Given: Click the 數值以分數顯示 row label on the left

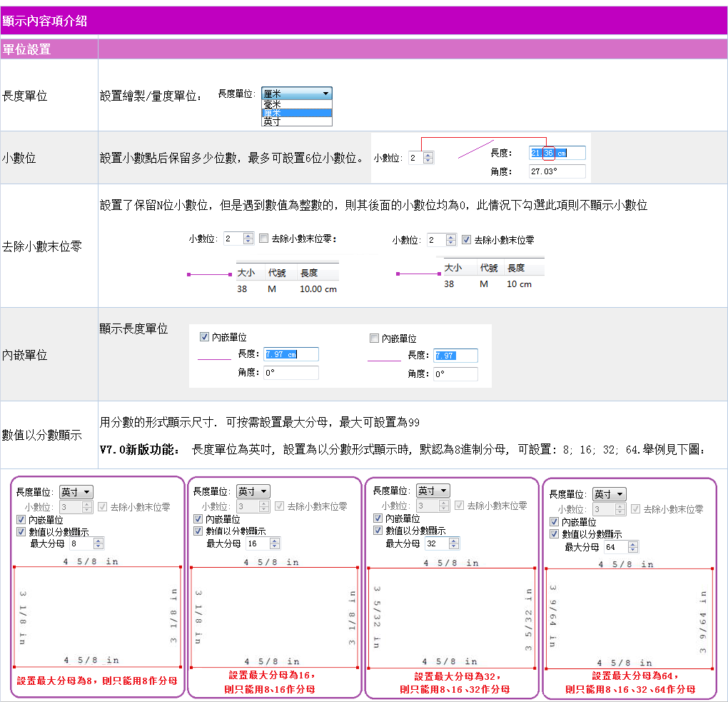Looking at the screenshot, I should click(42, 435).
